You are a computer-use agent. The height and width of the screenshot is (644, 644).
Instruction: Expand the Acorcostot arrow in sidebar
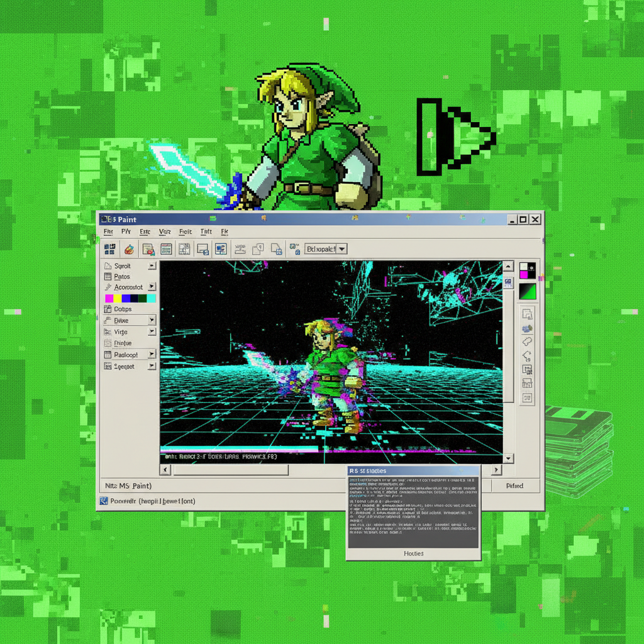[152, 287]
